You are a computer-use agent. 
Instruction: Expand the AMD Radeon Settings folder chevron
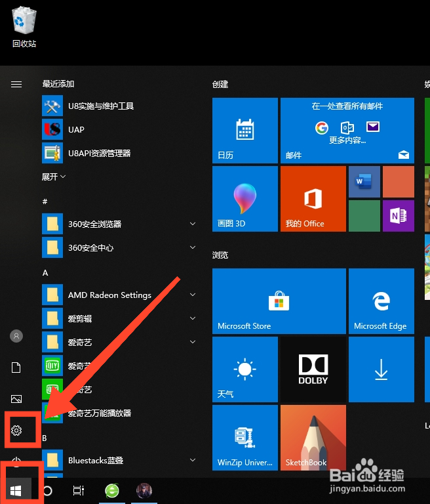[x=193, y=295]
